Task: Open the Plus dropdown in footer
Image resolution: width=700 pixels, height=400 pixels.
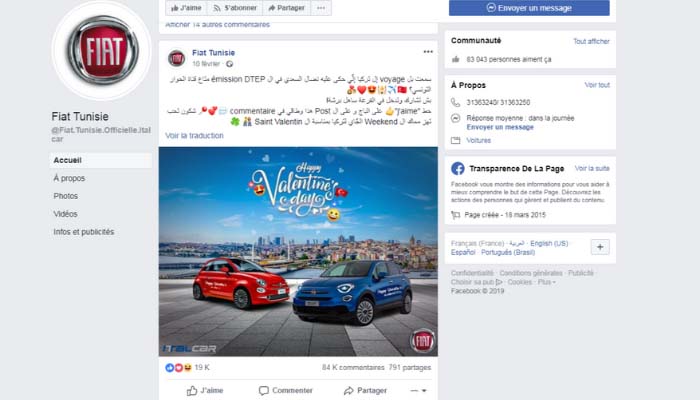Action: pyautogui.click(x=546, y=282)
